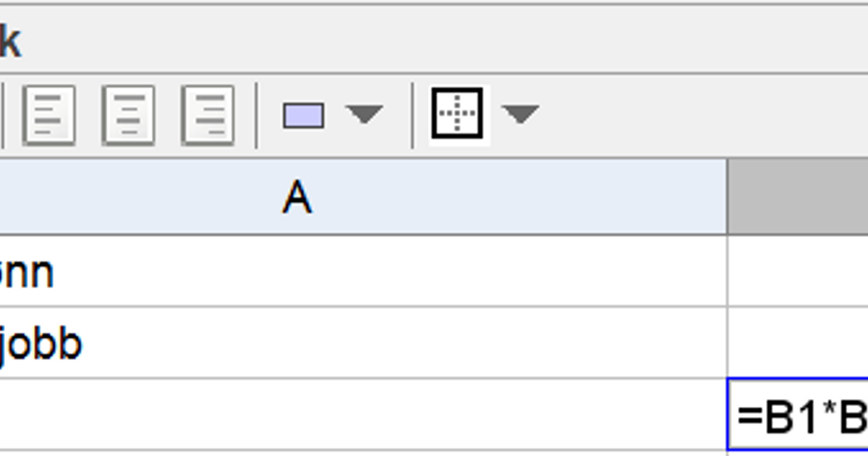Pick the light blue background color swatch
This screenshot has height=456, width=868.
pyautogui.click(x=303, y=115)
